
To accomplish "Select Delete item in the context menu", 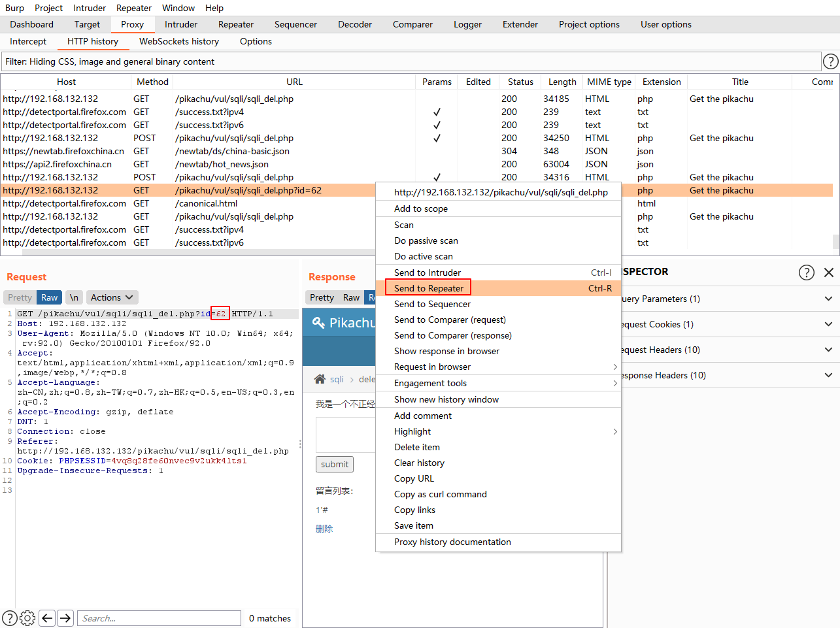I will 498,447.
